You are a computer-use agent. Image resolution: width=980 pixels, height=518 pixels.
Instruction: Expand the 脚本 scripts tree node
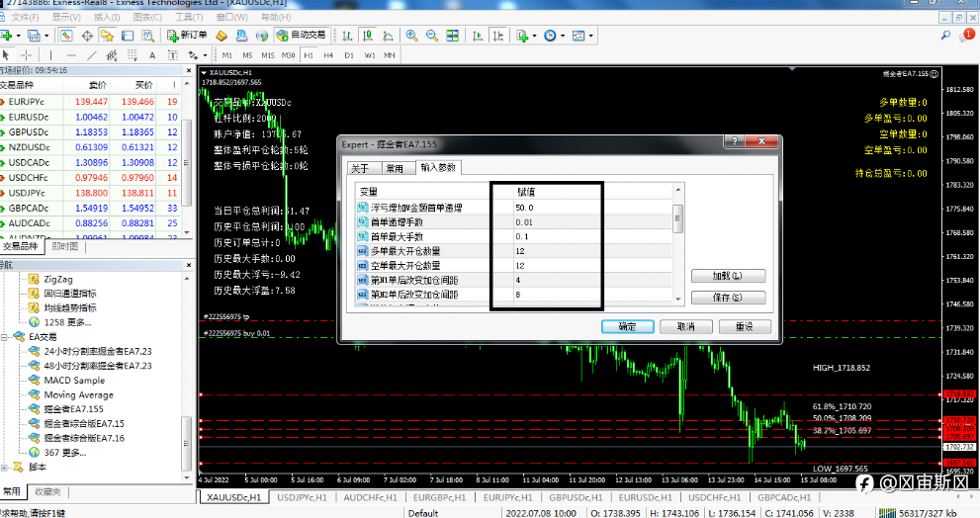[5, 468]
